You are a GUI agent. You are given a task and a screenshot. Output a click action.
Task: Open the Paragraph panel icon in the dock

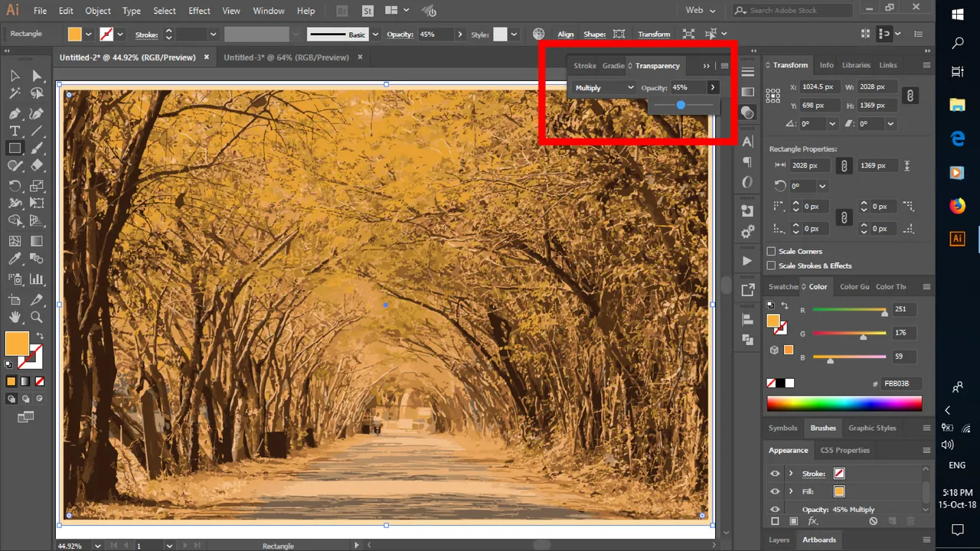click(747, 162)
